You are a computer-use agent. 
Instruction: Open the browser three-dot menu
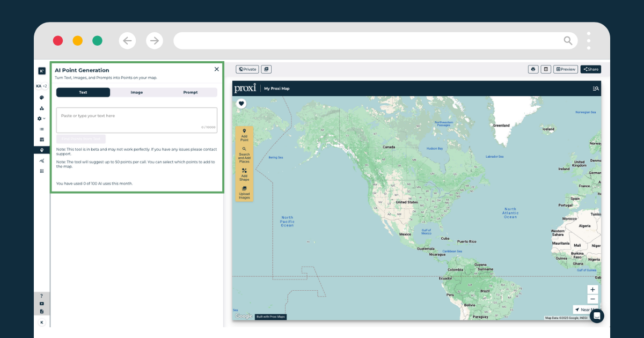[589, 41]
